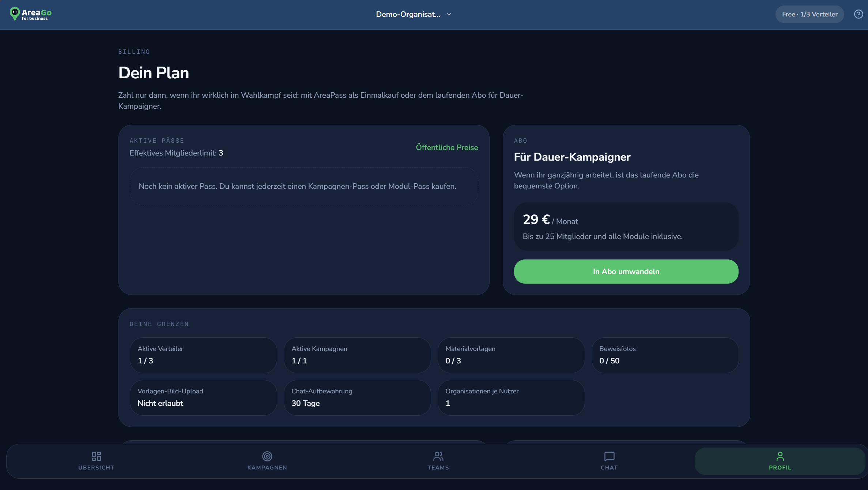868x490 pixels.
Task: Click the Profil person icon
Action: pyautogui.click(x=780, y=456)
